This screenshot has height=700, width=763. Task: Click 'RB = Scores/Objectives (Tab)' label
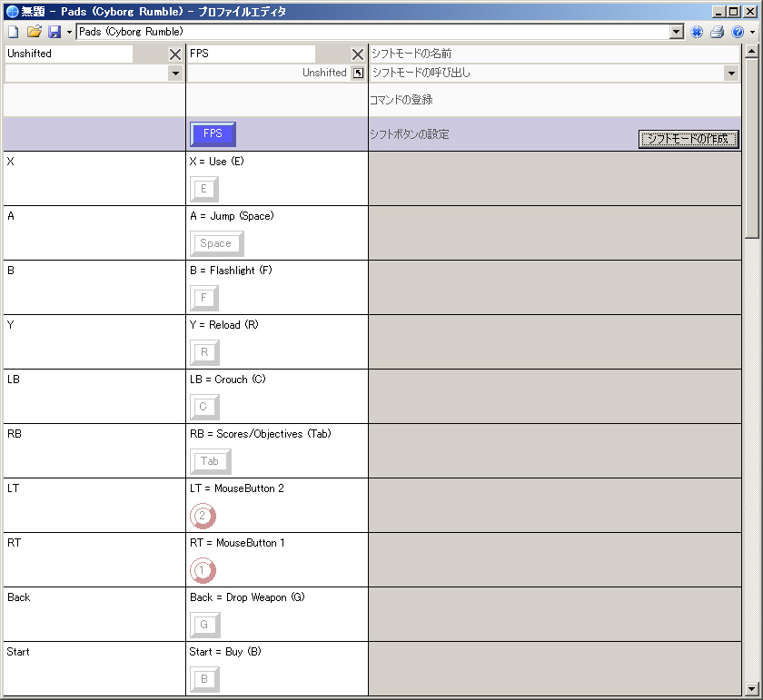(261, 434)
